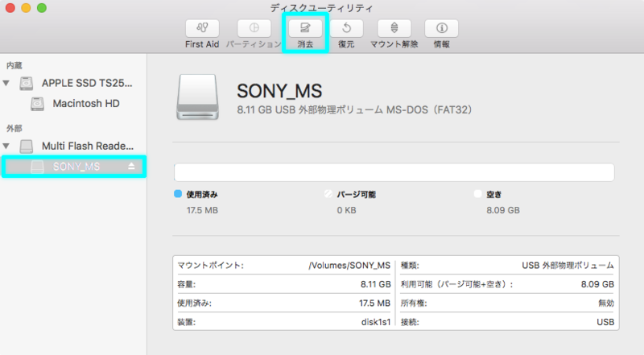Viewport: 644px width, 355px height.
Task: Click the 17.5 MB used value under legend
Action: (x=203, y=210)
